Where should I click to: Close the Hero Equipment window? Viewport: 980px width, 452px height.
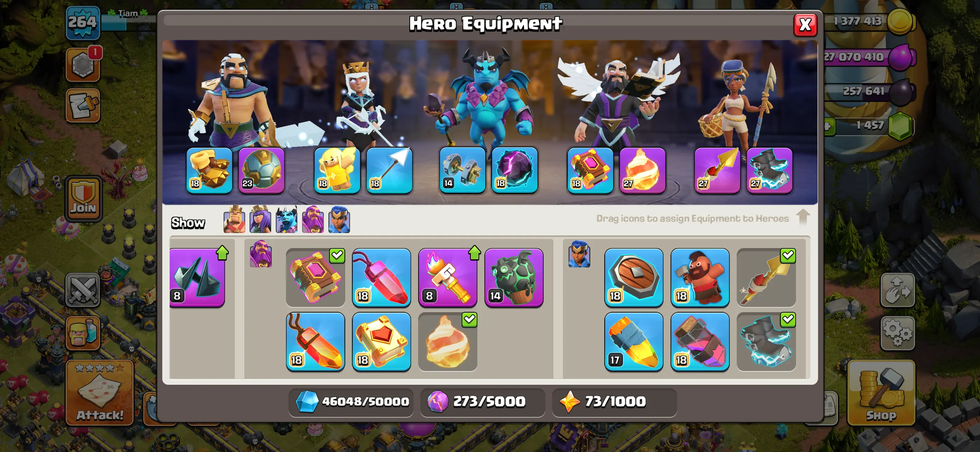(805, 25)
